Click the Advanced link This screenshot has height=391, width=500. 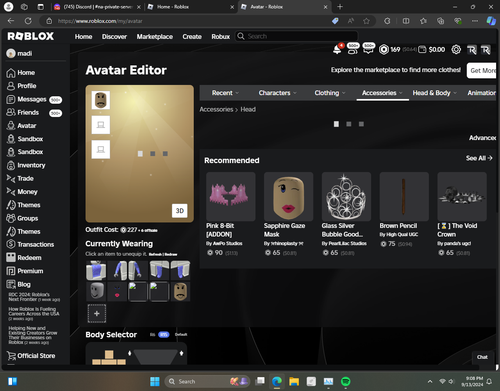click(x=483, y=138)
